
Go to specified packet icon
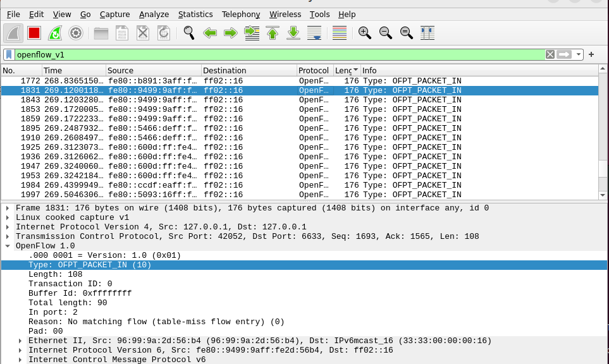252,33
